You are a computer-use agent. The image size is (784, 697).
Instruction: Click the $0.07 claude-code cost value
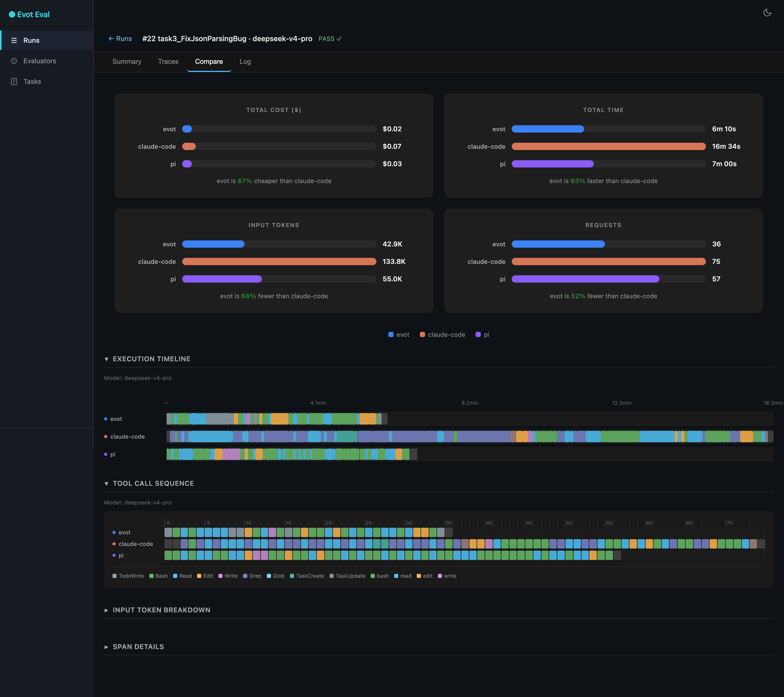(x=392, y=146)
